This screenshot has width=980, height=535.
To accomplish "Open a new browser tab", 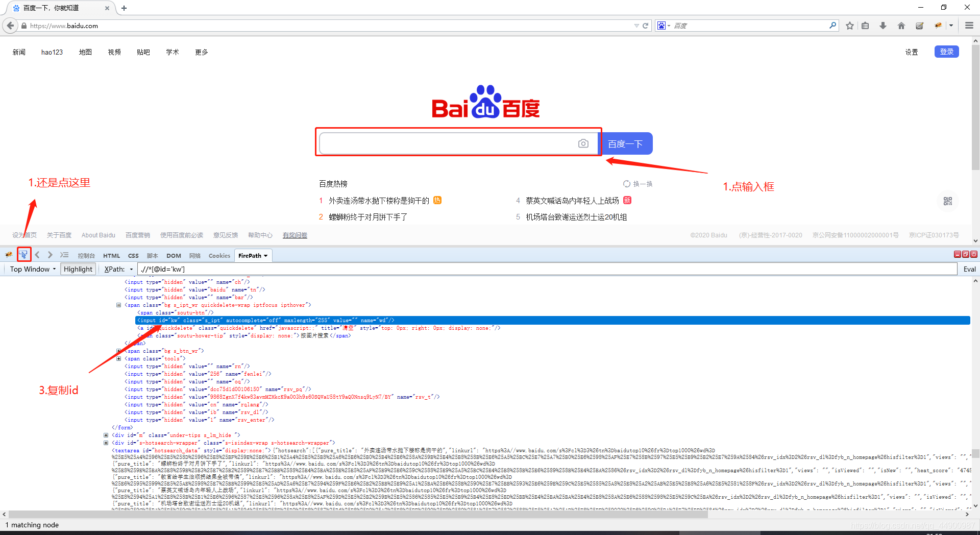I will [124, 8].
